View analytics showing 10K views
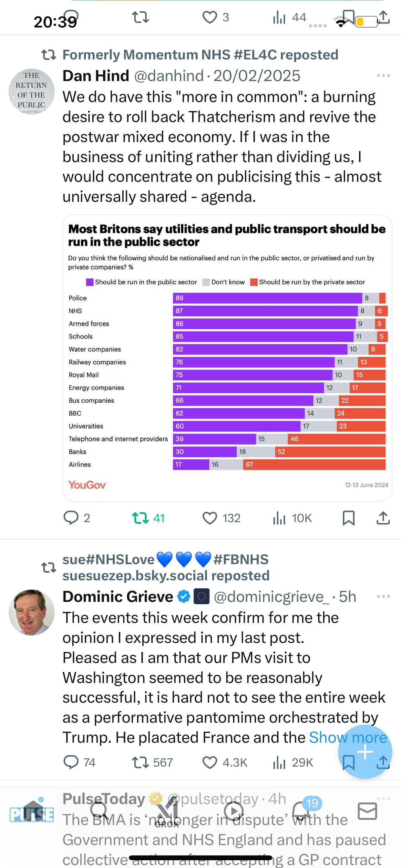 pyautogui.click(x=292, y=518)
